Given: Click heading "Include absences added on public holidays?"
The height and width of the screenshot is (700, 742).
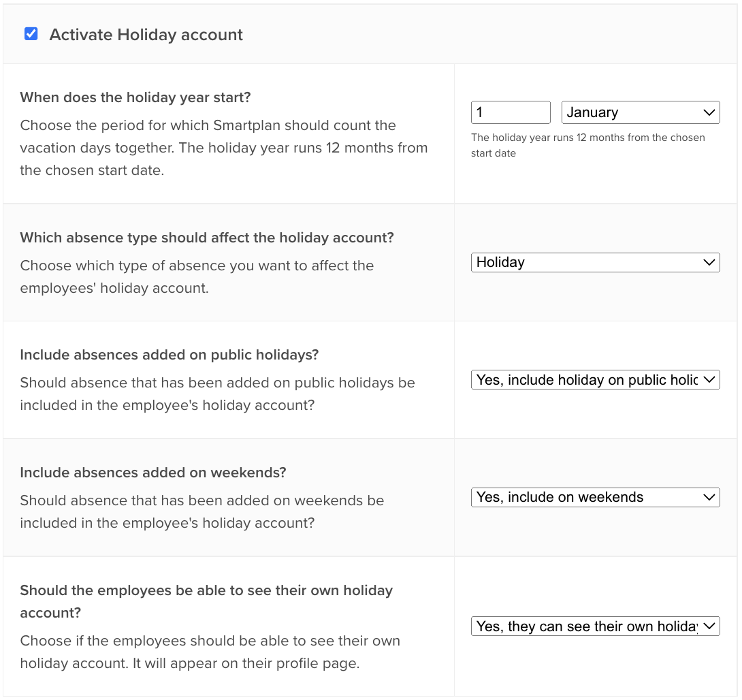Looking at the screenshot, I should [170, 355].
